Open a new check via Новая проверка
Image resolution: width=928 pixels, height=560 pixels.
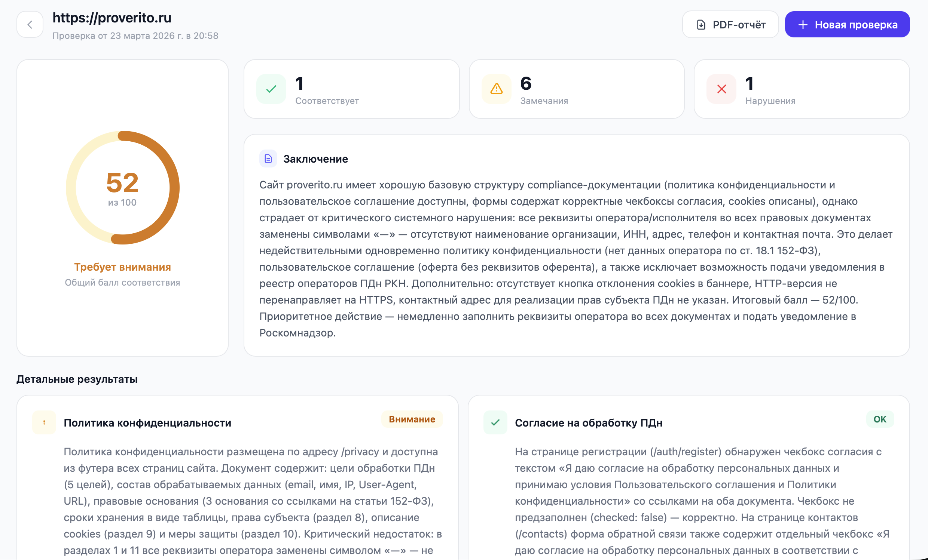tap(847, 24)
